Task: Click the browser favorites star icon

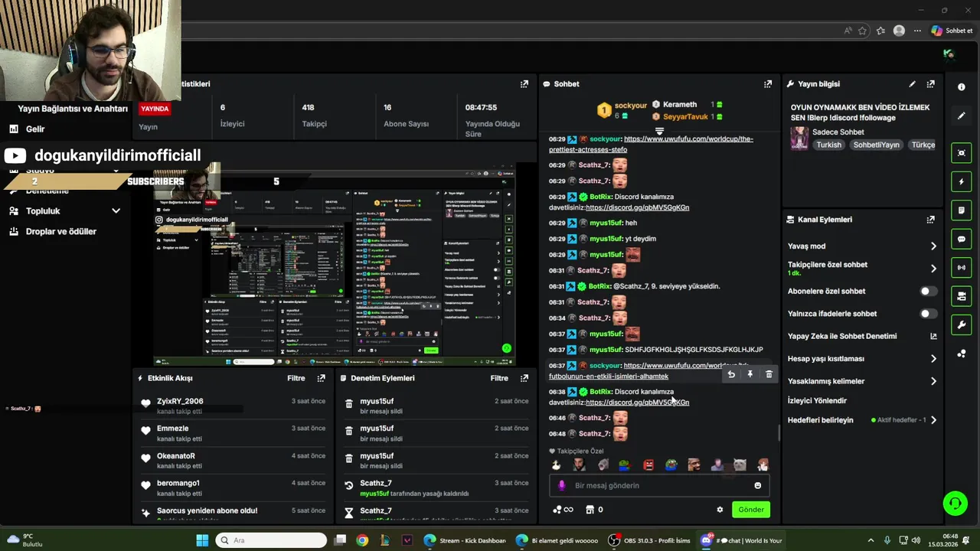Action: pos(863,31)
